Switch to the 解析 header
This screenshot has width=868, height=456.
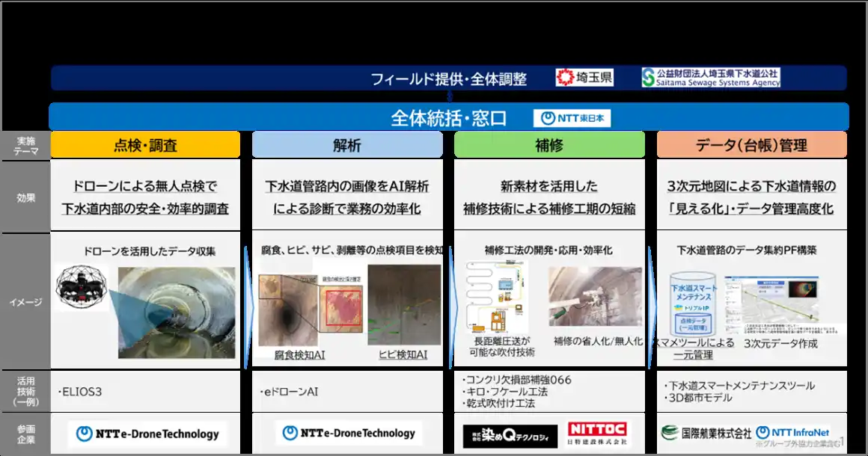(x=348, y=145)
